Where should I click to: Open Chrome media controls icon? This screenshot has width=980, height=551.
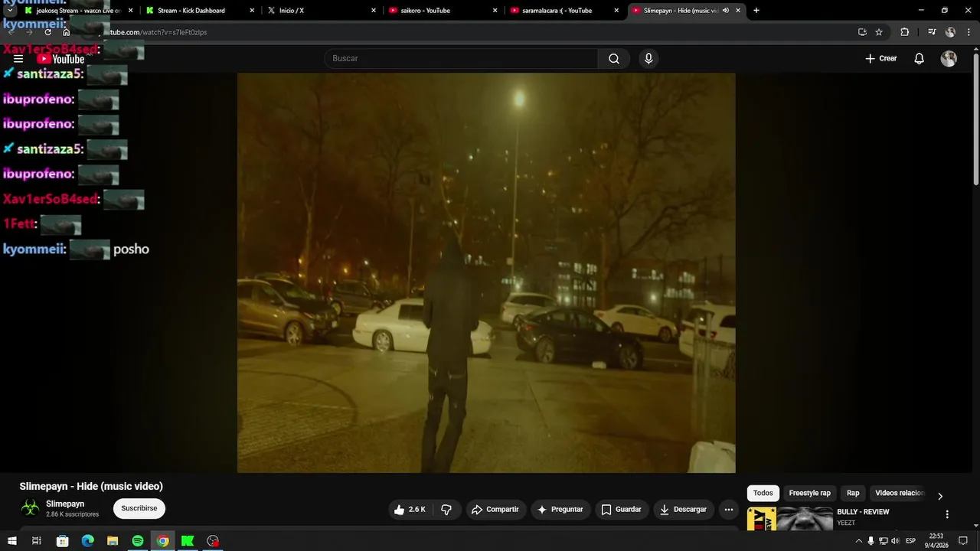click(x=932, y=32)
